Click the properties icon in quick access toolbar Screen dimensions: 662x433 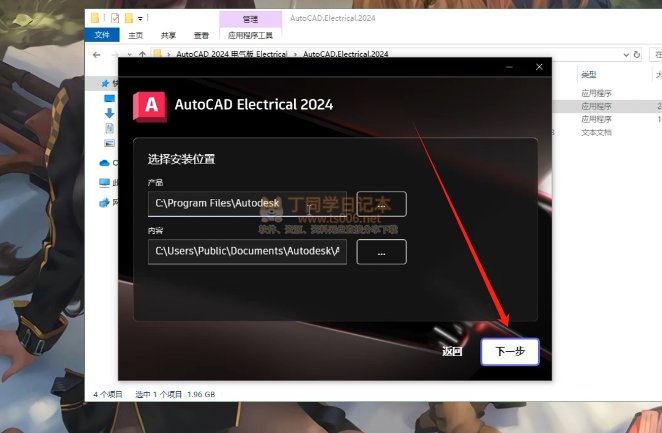point(115,18)
